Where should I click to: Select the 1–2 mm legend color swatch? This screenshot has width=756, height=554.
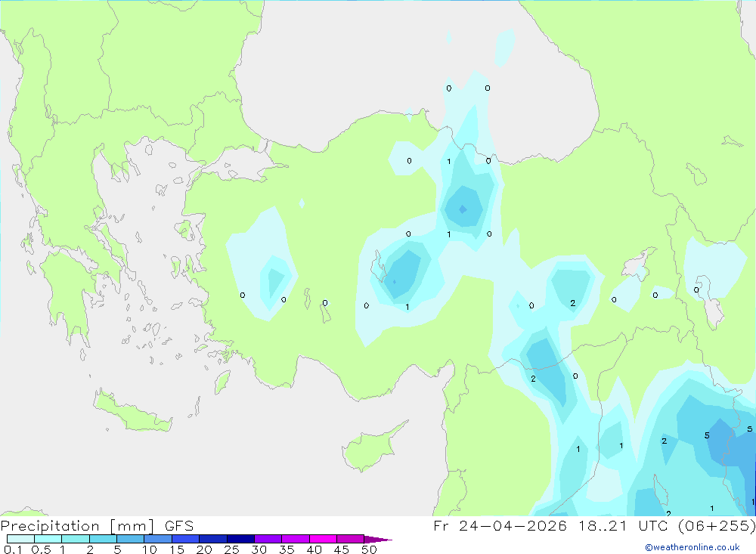(x=75, y=539)
